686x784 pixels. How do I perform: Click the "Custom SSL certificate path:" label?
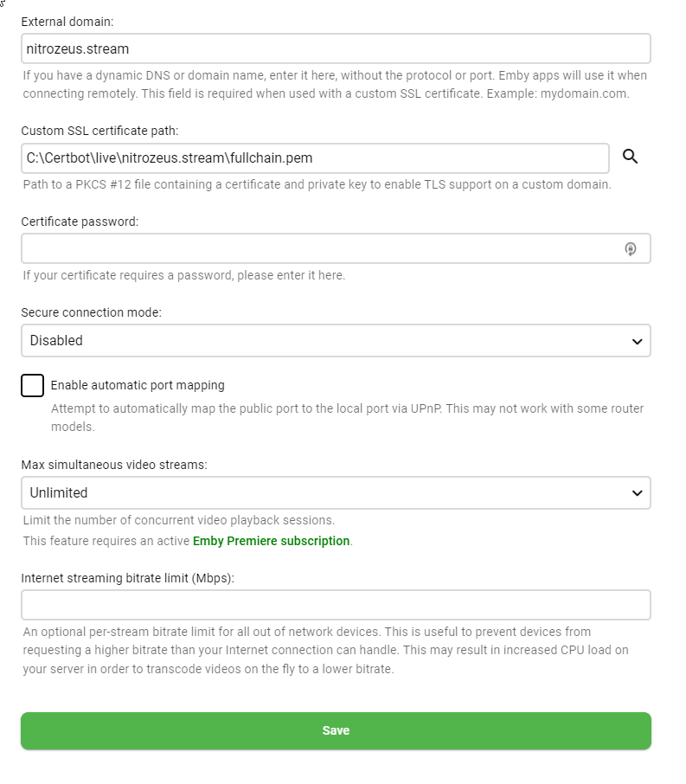pos(99,130)
